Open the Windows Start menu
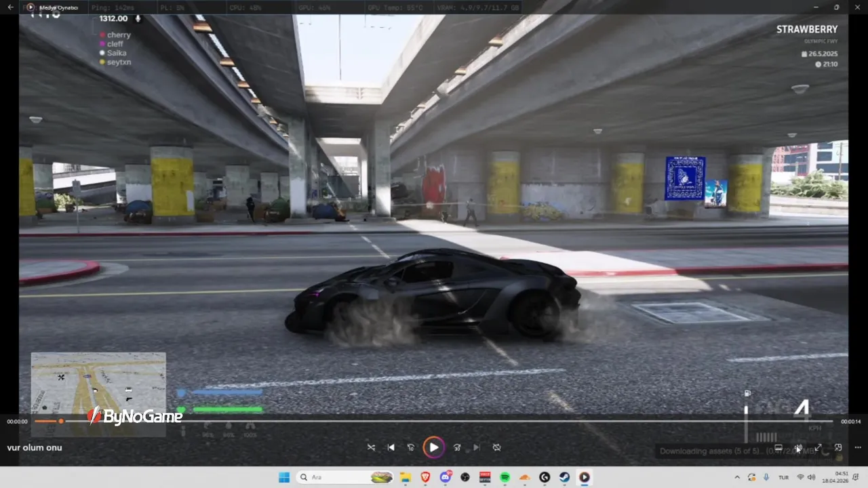868x488 pixels. pyautogui.click(x=284, y=477)
